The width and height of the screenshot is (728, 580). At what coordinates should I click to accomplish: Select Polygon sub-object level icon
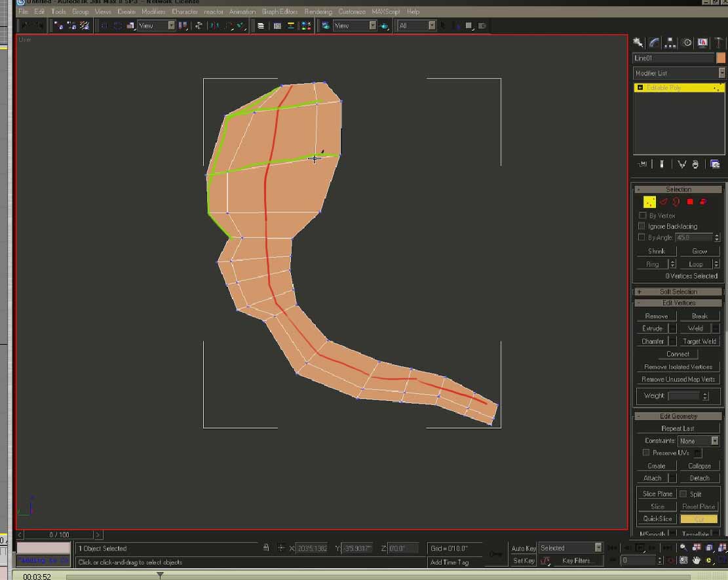click(690, 203)
